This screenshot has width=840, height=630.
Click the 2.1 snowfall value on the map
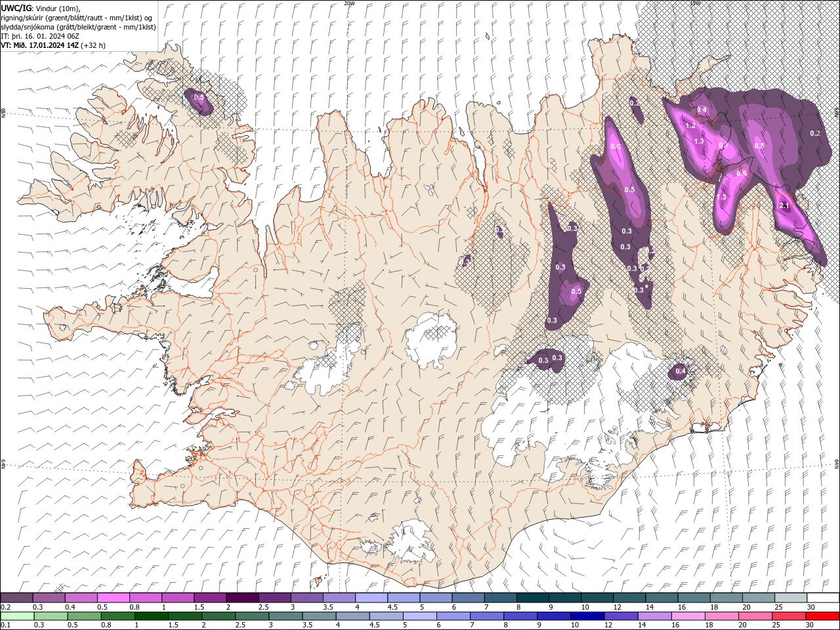point(783,206)
